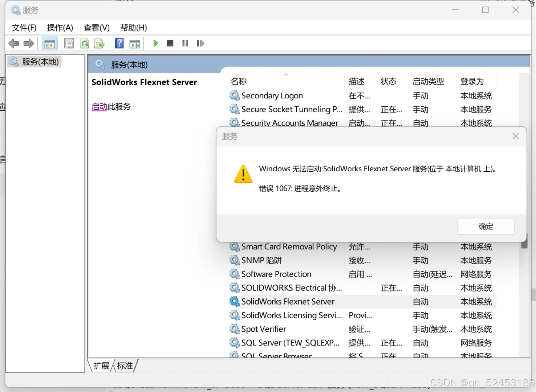Click the Forward arrow in toolbar
Viewport: 536px width, 392px height.
[29, 44]
